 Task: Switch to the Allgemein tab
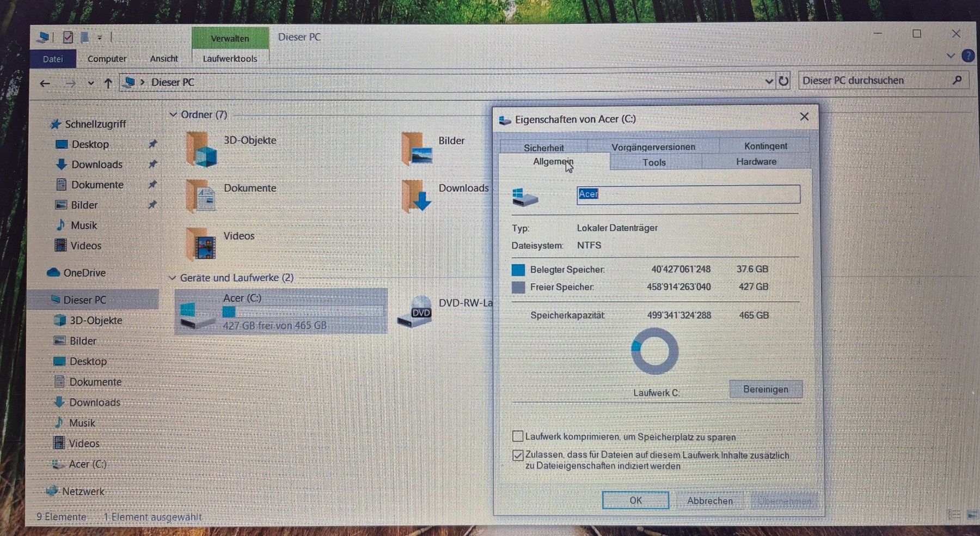(553, 162)
